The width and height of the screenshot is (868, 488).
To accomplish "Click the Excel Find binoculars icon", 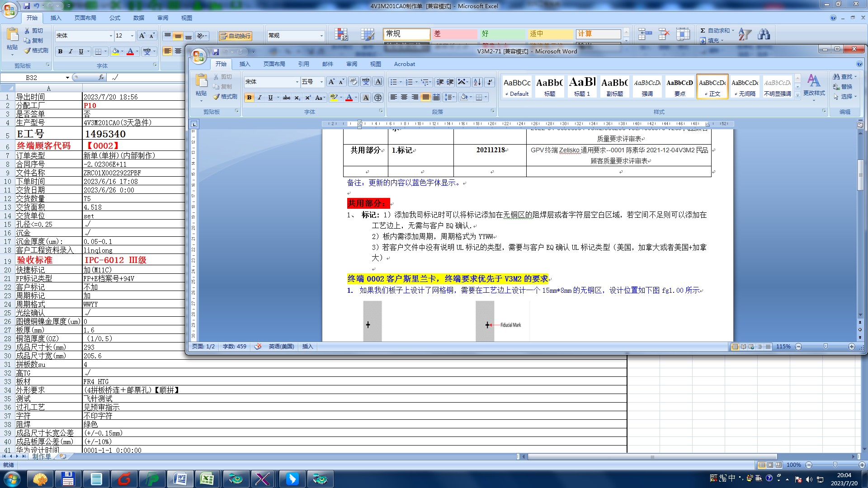I will coord(764,34).
